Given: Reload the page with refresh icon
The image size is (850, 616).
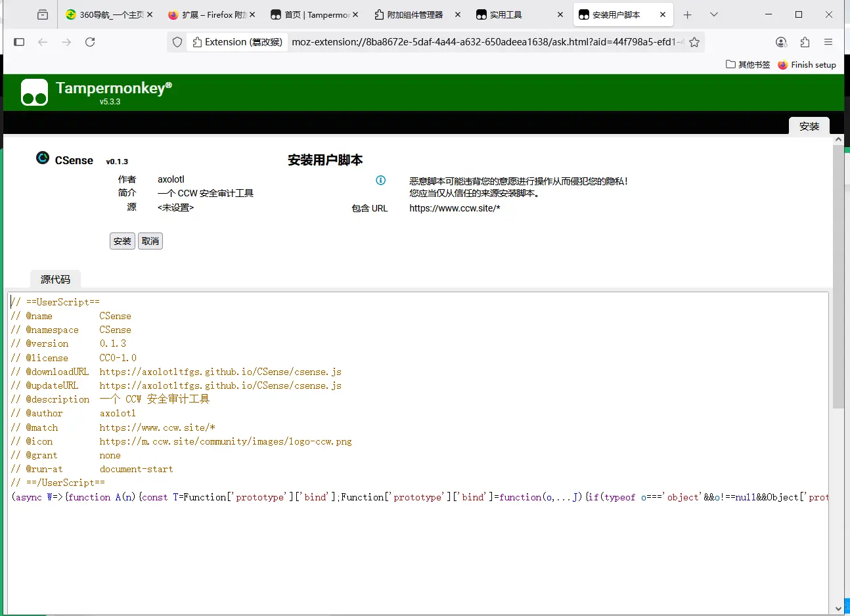Looking at the screenshot, I should tap(90, 42).
